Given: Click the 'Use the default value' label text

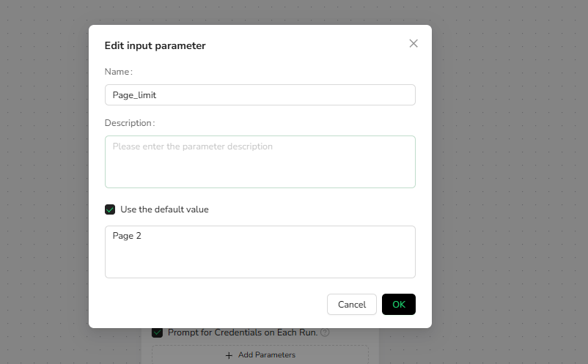Looking at the screenshot, I should [x=164, y=209].
